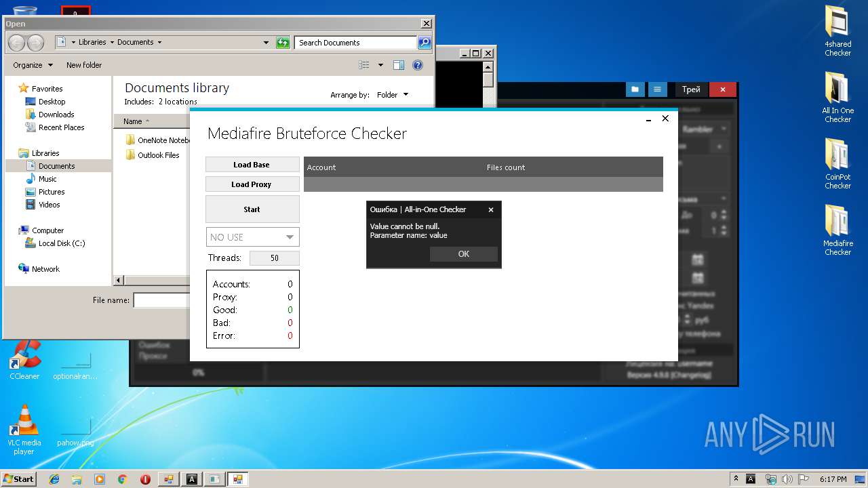Select Favorites in the navigation pane

pos(47,88)
